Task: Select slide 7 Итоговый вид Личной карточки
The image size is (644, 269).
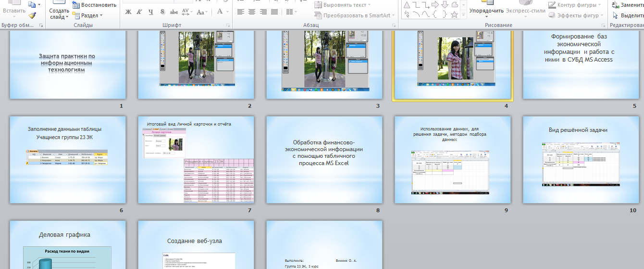Action: click(x=196, y=159)
